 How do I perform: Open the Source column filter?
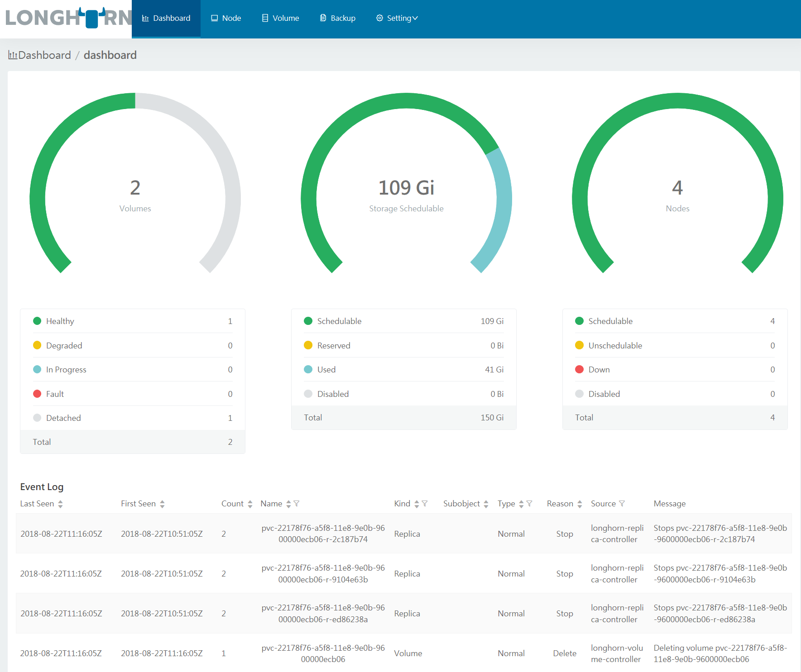click(x=623, y=504)
